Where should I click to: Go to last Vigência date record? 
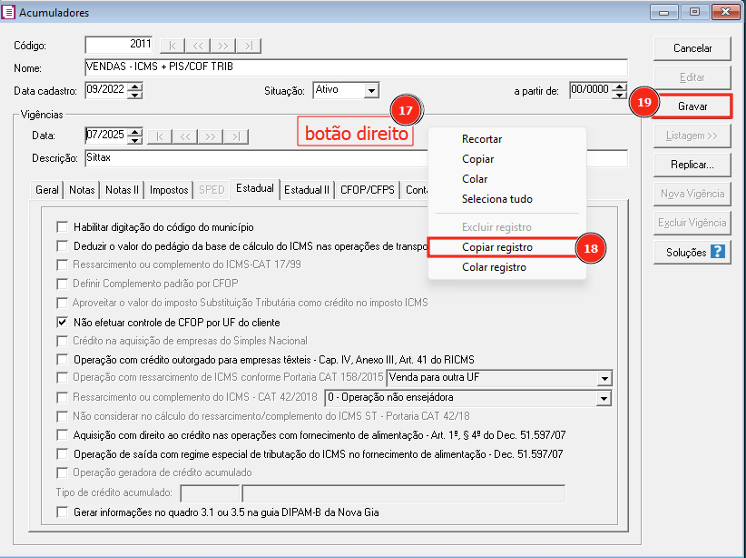[236, 135]
